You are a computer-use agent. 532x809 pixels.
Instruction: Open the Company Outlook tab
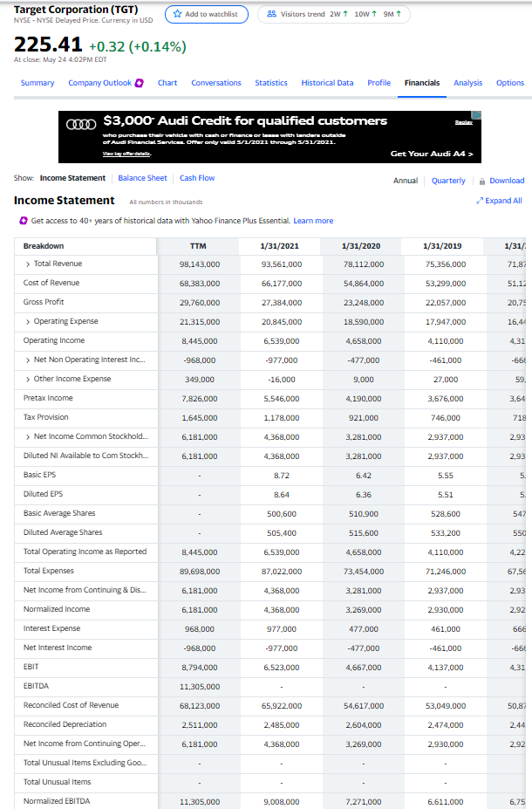tap(100, 83)
